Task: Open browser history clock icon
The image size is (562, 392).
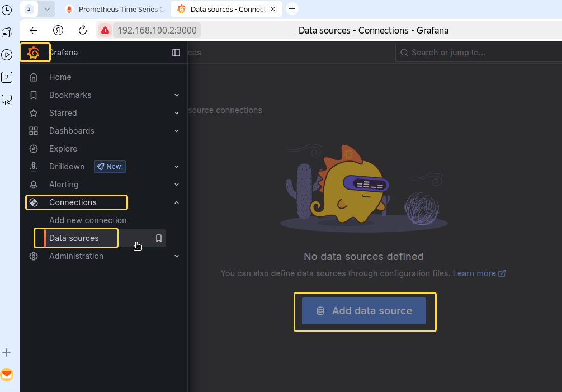Action: click(7, 10)
